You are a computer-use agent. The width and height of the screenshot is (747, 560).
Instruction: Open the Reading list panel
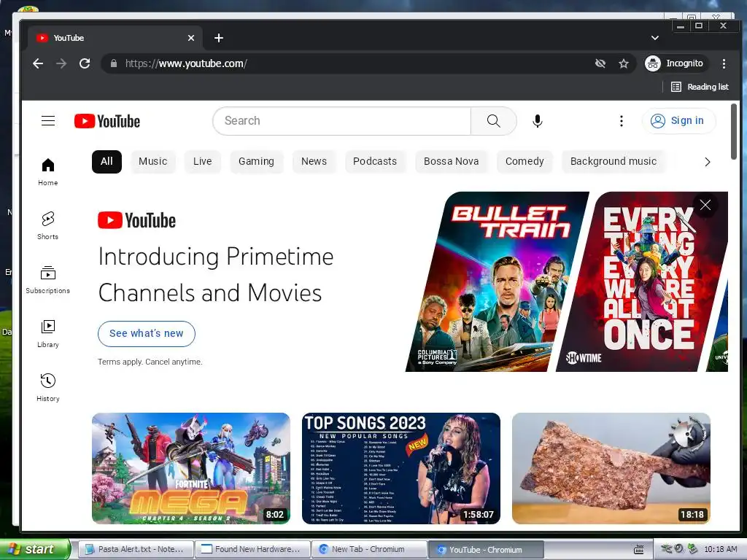(700, 87)
